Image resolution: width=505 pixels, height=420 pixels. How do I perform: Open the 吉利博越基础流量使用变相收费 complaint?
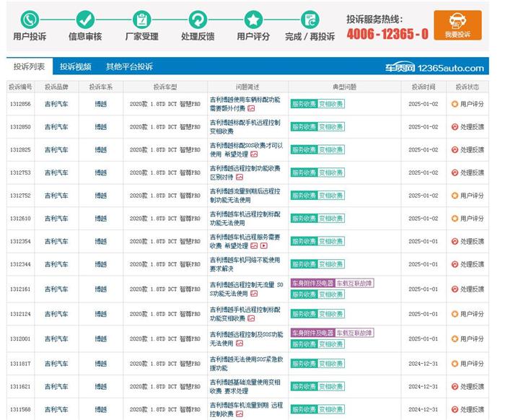245,387
